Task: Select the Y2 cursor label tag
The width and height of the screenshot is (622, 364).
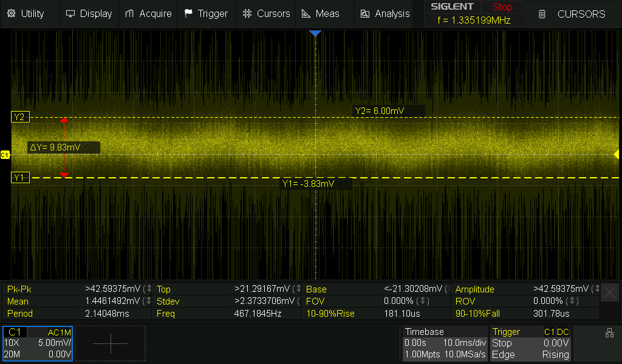Action: pyautogui.click(x=19, y=117)
